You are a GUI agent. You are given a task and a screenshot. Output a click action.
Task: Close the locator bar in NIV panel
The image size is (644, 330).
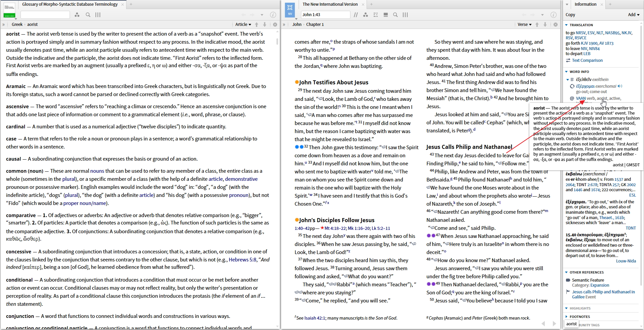(x=556, y=25)
